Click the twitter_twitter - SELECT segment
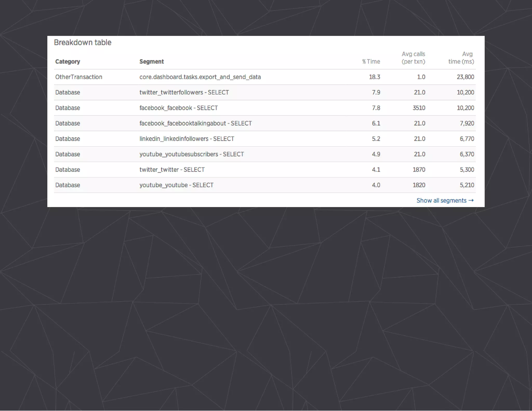Viewport: 532px width, 411px height. click(x=172, y=170)
